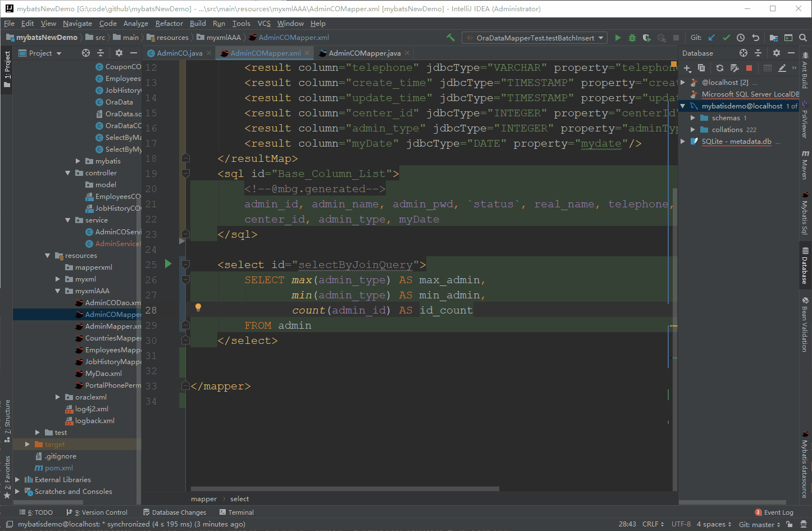The height and width of the screenshot is (531, 812).
Task: Collapse all in the Project panel
Action: 101,53
